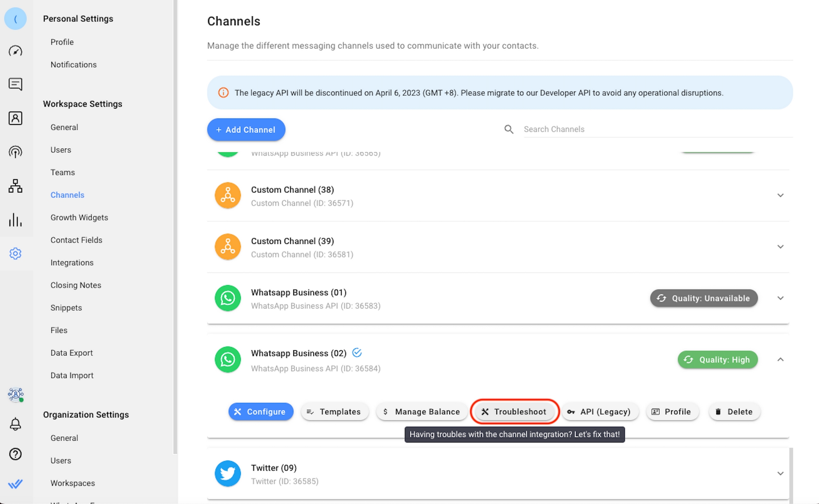
Task: Open the messages inbox icon
Action: pos(15,84)
